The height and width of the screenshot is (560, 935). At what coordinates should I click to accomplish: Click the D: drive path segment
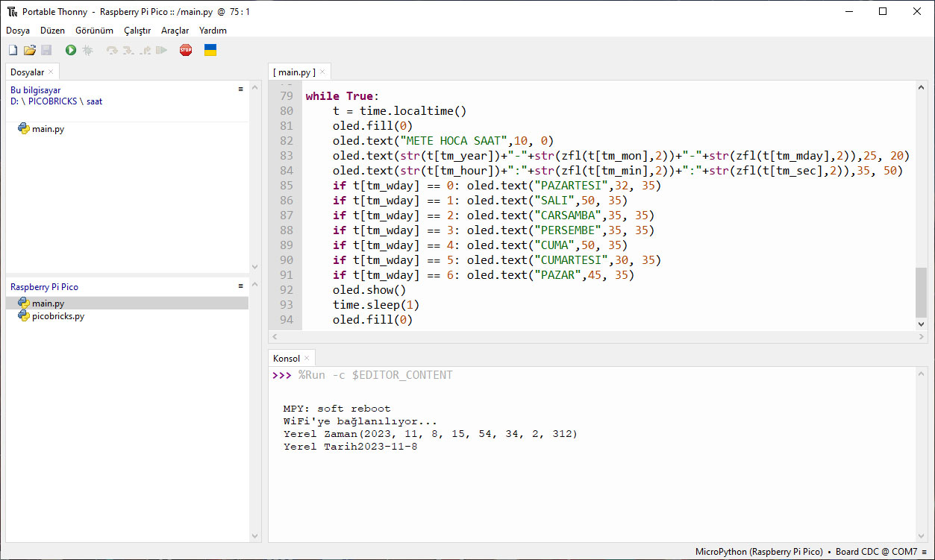tap(15, 101)
